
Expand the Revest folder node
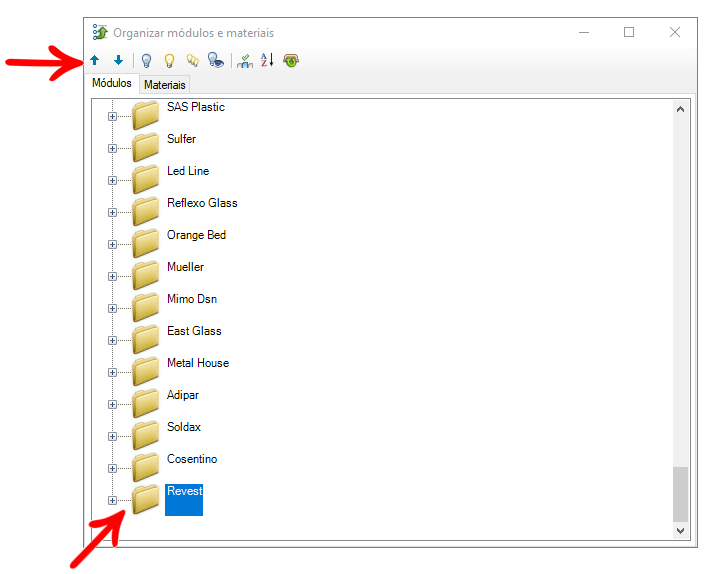point(113,500)
